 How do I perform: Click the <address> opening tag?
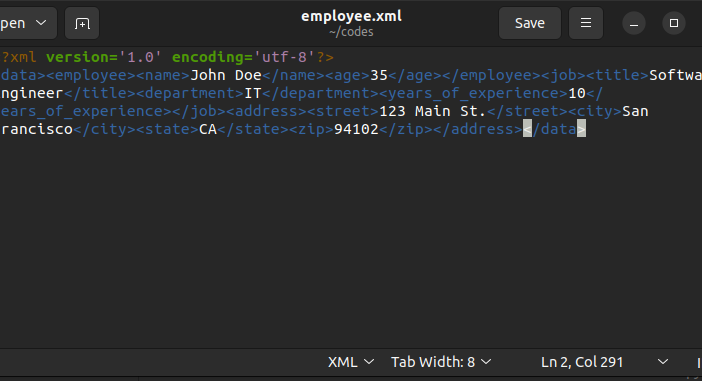(266, 111)
